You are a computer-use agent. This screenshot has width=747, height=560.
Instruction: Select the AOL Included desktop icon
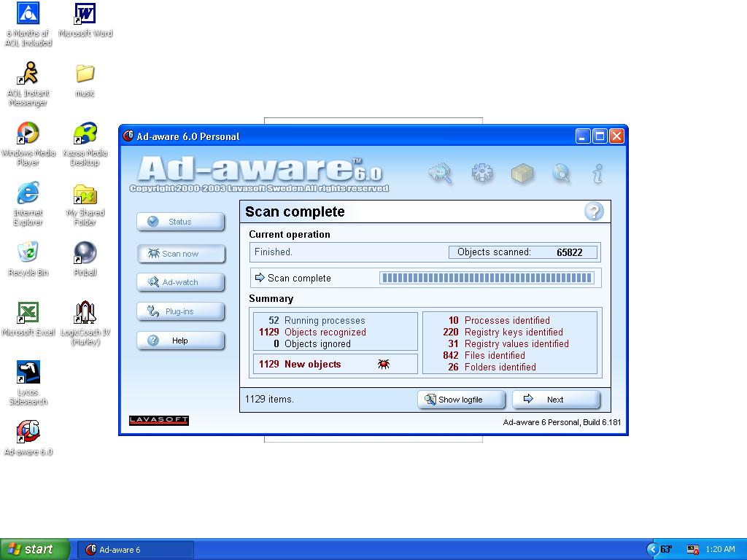click(28, 24)
